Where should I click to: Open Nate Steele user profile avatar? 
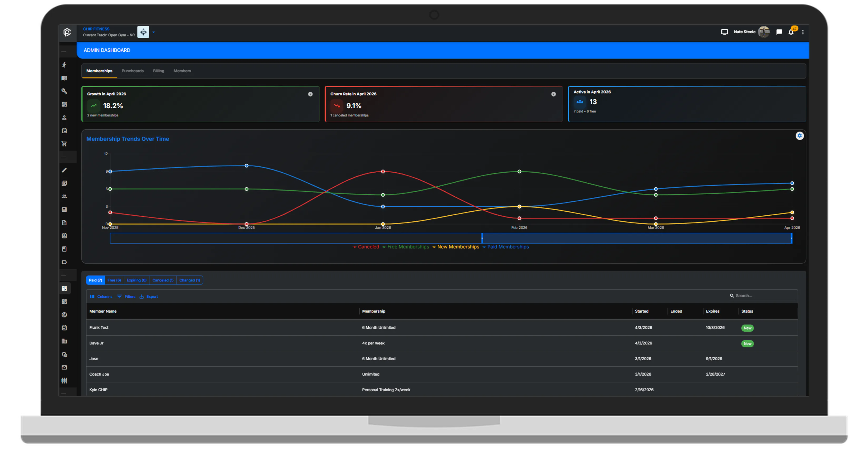click(764, 32)
